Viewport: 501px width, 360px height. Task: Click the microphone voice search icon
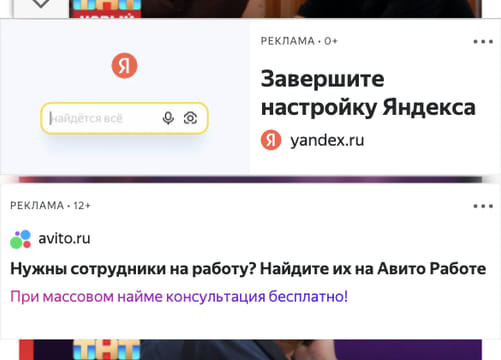[x=168, y=118]
